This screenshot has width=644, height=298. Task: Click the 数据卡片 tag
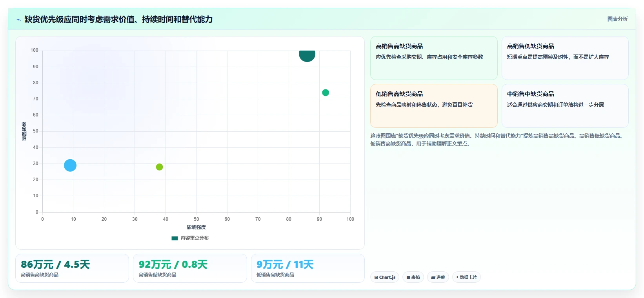pos(466,277)
